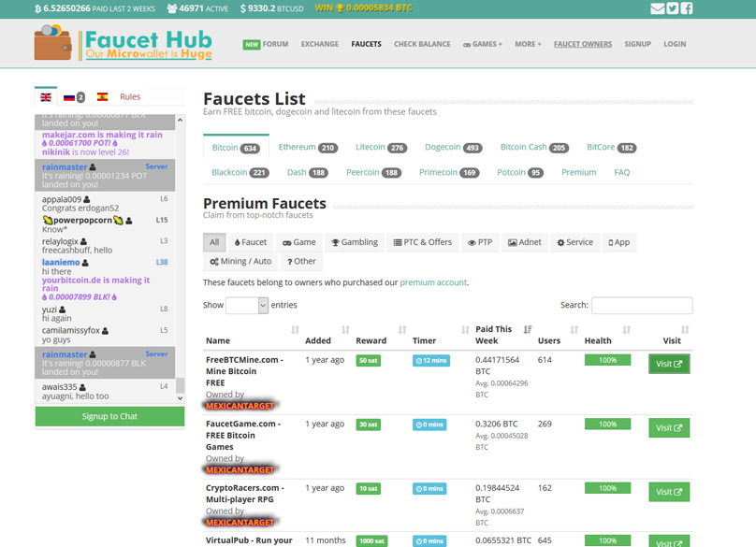Go to LOGIN page
The width and height of the screenshot is (756, 547).
[675, 44]
